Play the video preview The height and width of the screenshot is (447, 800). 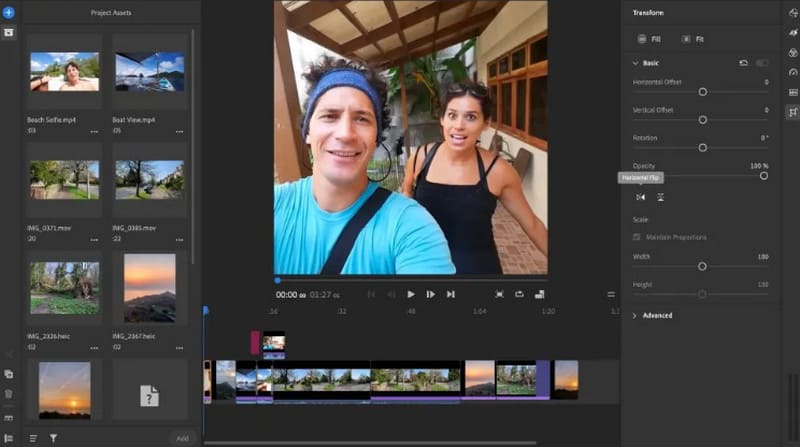pyautogui.click(x=410, y=294)
